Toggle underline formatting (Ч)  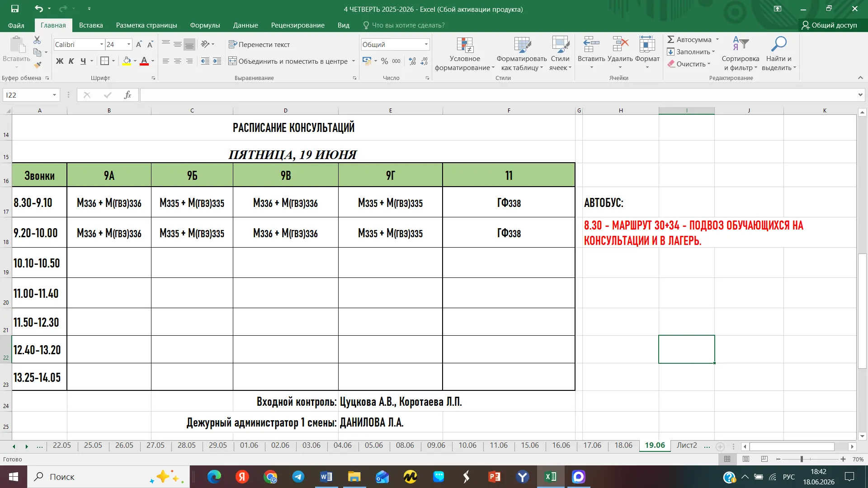pos(83,61)
